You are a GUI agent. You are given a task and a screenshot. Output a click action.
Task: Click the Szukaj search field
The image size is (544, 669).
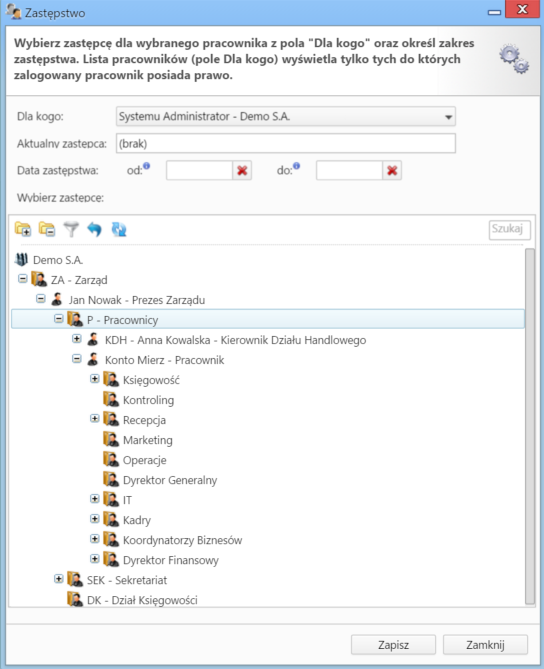509,230
